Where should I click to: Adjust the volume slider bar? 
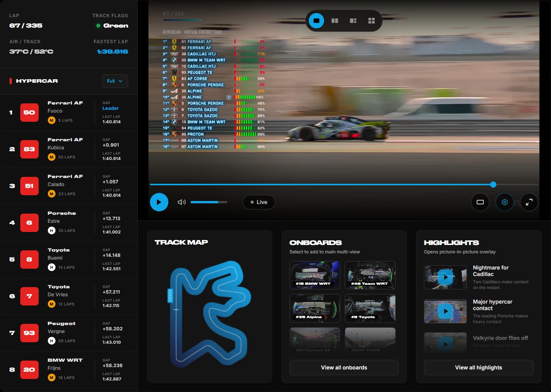tap(209, 202)
